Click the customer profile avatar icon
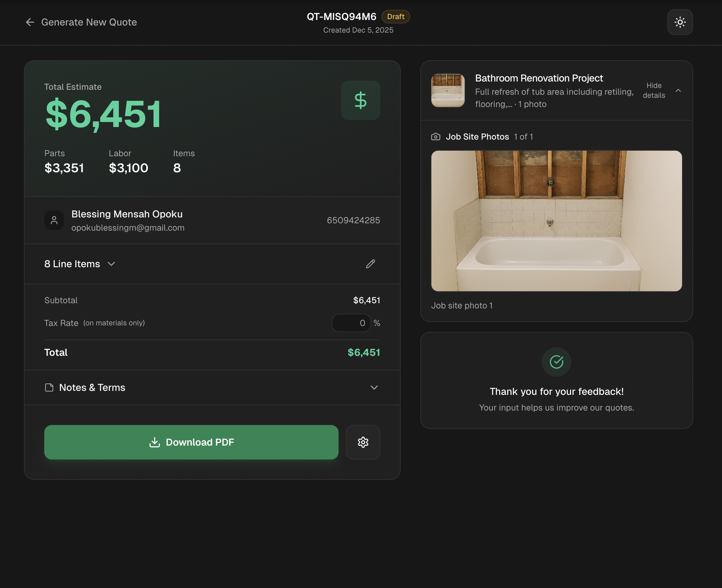Screen dimensions: 722x588 [x=54, y=220]
